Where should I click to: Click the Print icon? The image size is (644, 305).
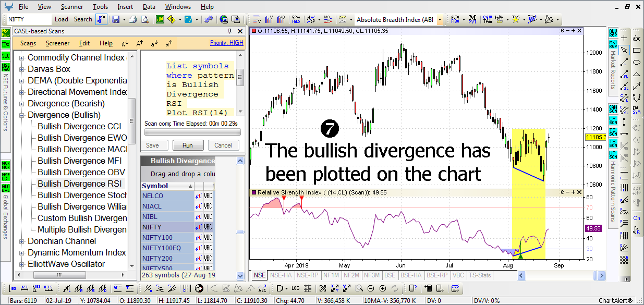(x=132, y=19)
